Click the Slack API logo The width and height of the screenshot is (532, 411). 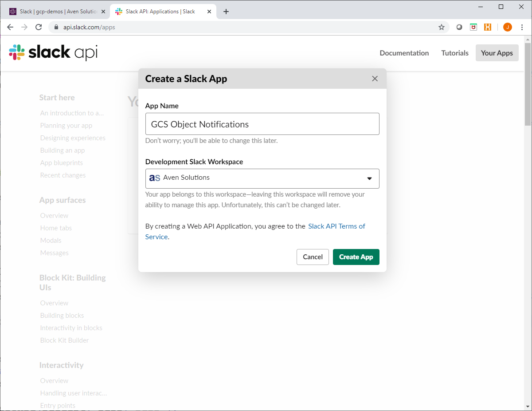point(53,52)
